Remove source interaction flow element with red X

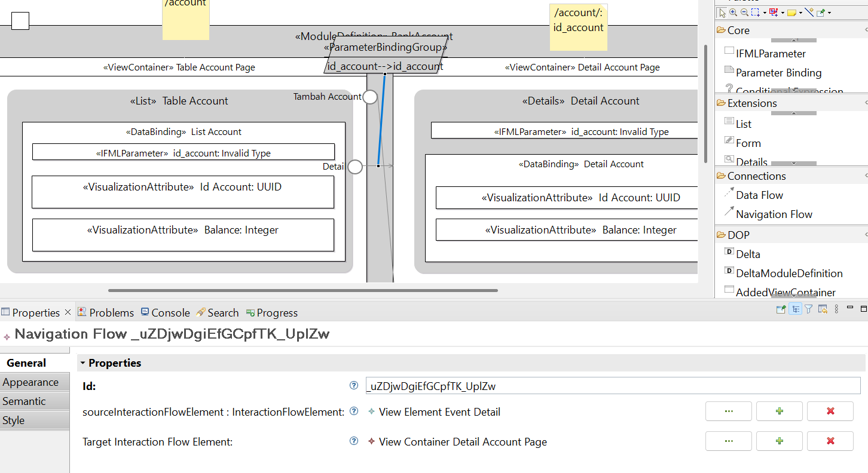point(830,411)
